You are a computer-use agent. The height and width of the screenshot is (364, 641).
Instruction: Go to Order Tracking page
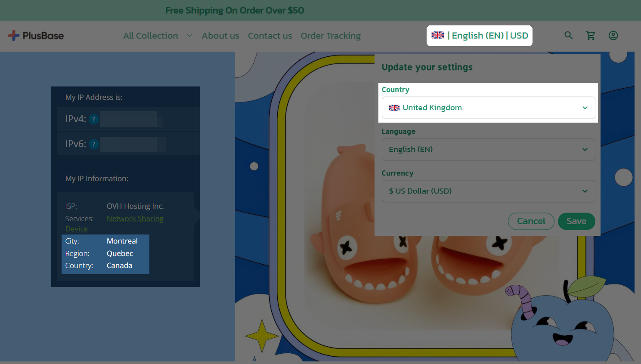tap(331, 36)
